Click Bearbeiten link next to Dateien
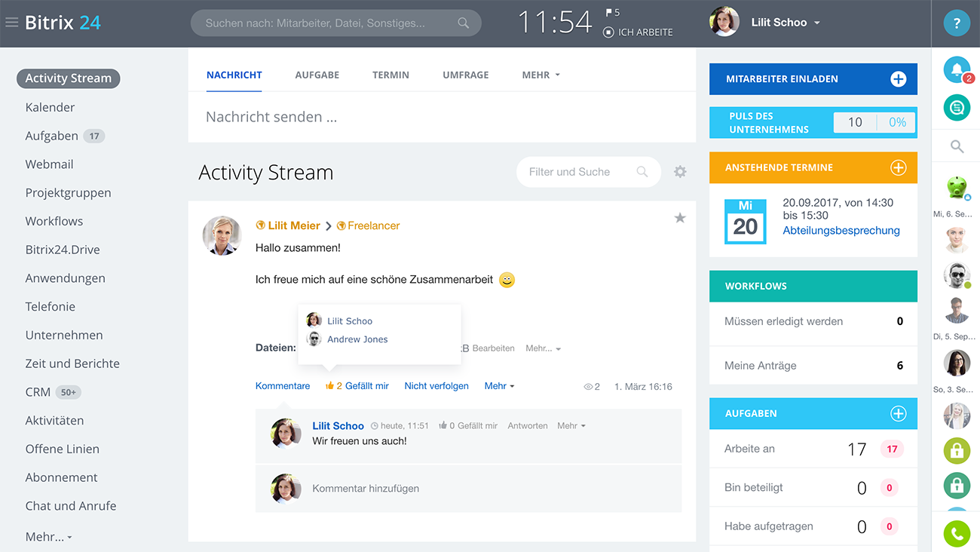 493,348
